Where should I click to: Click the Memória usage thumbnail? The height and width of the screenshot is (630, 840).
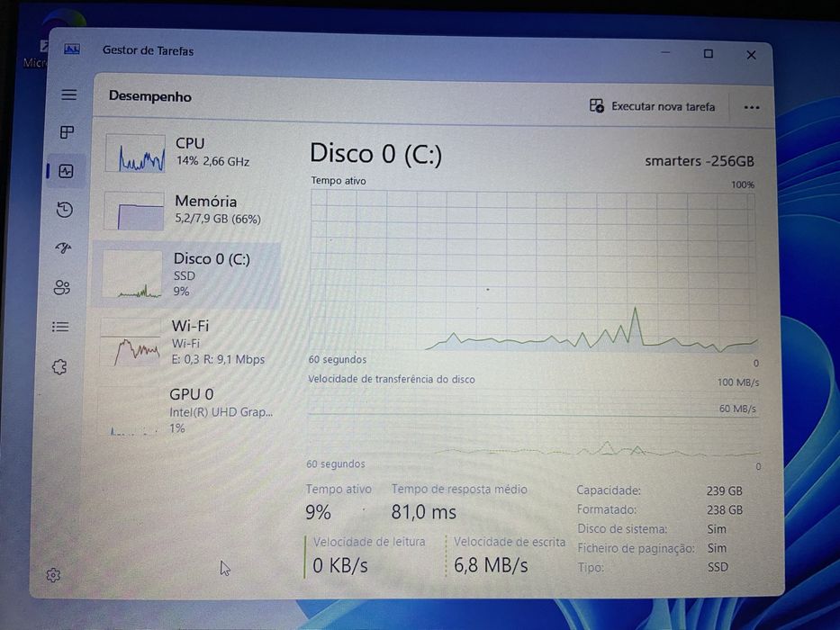(134, 211)
